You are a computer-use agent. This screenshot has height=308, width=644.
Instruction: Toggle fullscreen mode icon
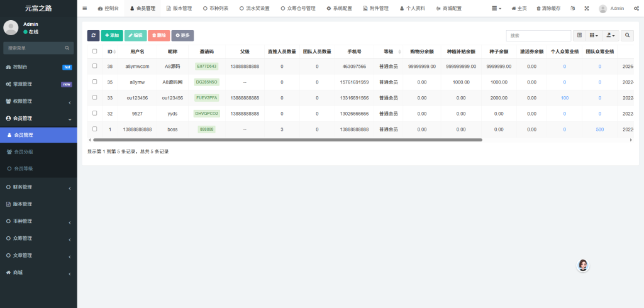[587, 8]
